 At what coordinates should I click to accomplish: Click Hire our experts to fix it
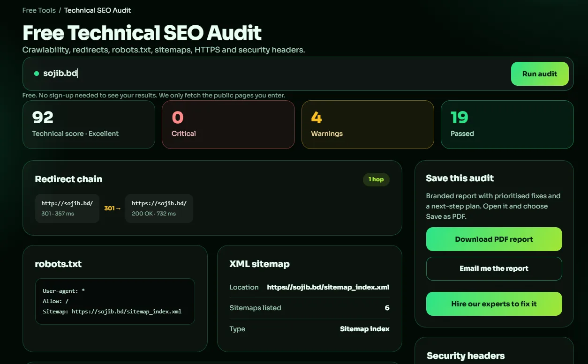[x=494, y=304]
